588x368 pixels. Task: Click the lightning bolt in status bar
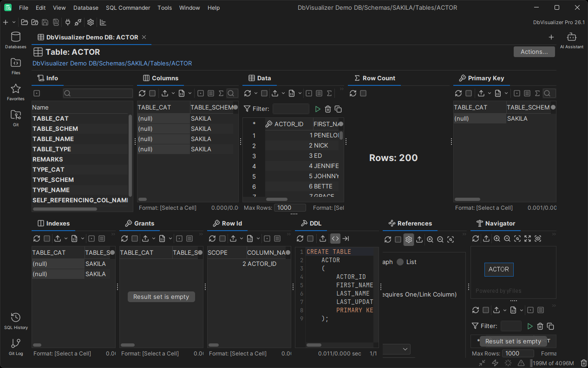click(x=495, y=363)
